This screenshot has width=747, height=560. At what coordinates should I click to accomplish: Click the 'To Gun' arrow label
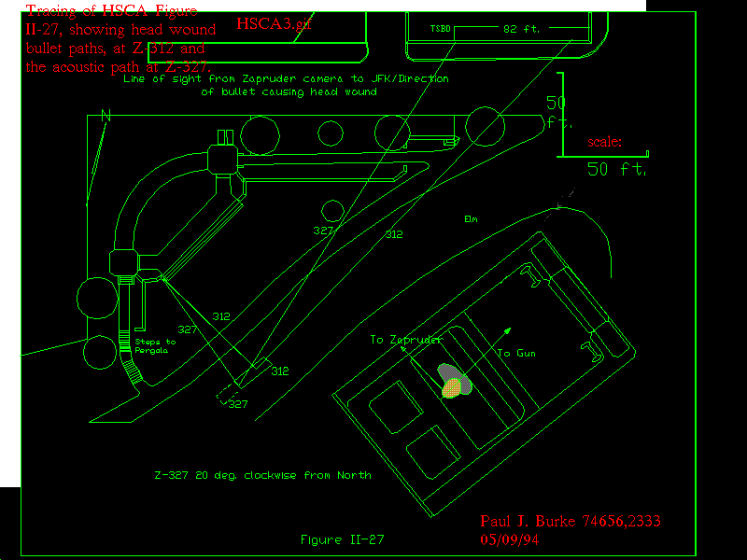pyautogui.click(x=516, y=353)
